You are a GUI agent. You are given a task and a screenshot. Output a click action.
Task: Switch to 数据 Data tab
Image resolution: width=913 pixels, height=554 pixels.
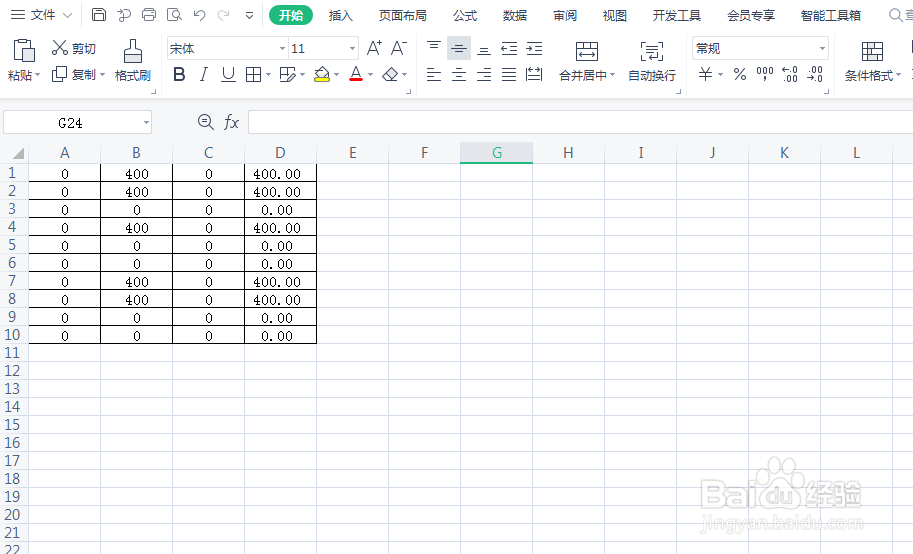click(x=515, y=16)
